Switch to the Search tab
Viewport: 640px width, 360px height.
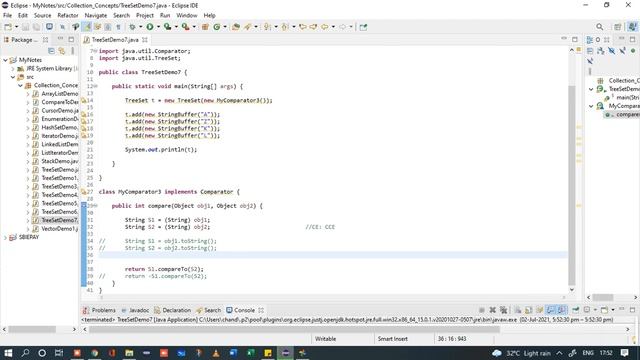(x=209, y=310)
